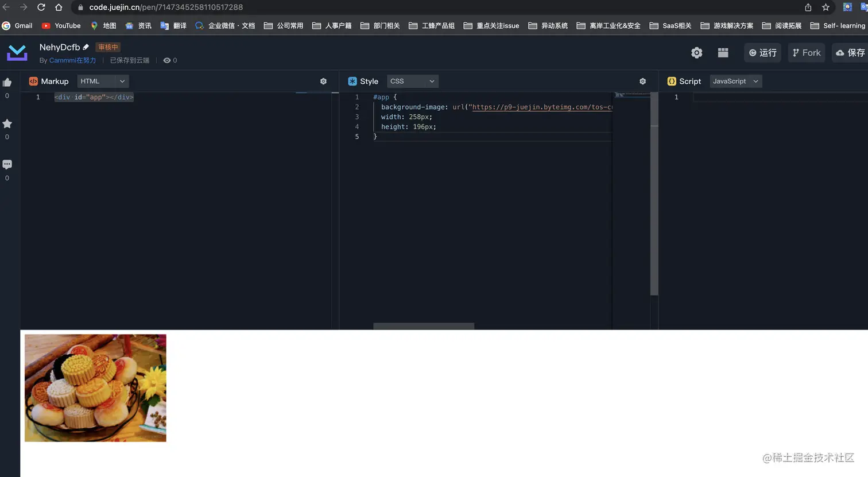Open Markup language HTML dropdown
The height and width of the screenshot is (477, 868).
click(x=103, y=82)
